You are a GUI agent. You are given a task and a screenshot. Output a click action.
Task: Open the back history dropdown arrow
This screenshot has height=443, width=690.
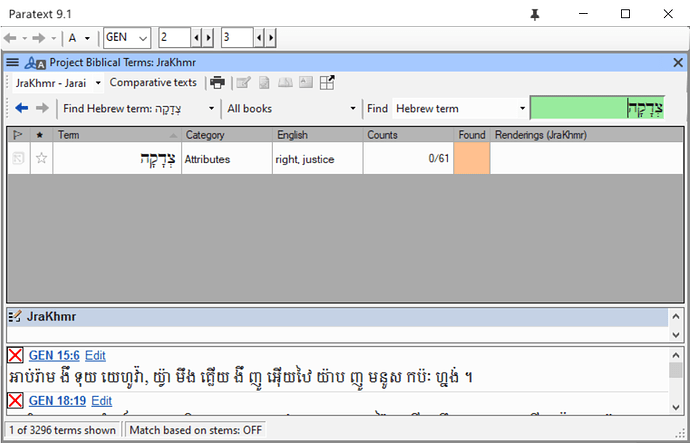24,38
